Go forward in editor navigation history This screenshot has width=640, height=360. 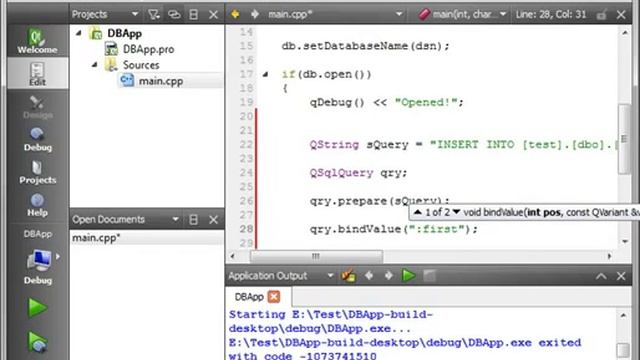pos(255,14)
